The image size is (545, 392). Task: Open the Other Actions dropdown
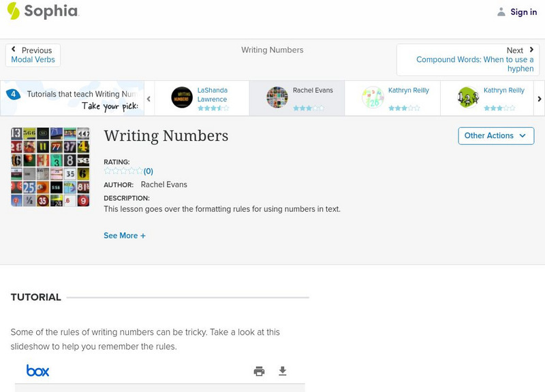point(495,135)
